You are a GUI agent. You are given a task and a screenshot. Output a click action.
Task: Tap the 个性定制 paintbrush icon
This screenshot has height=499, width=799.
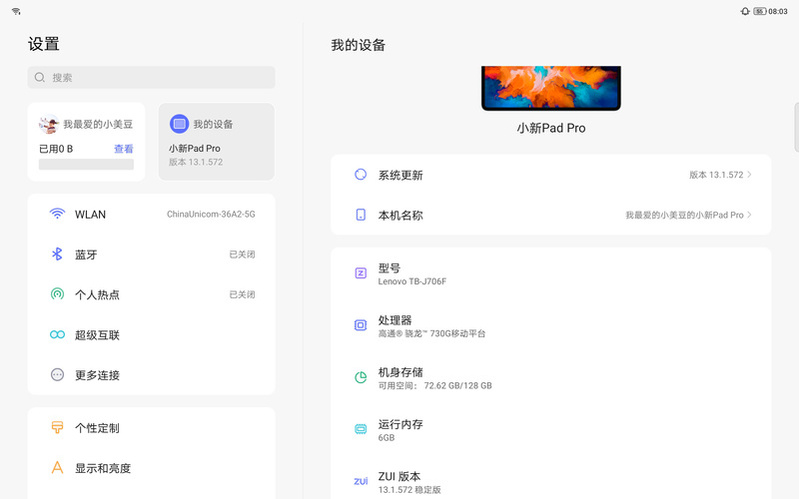(x=57, y=428)
